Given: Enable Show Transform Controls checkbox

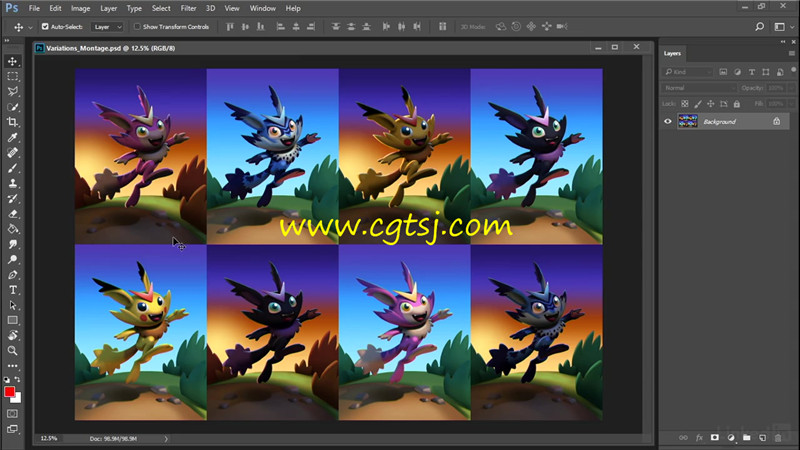Looking at the screenshot, I should (x=137, y=27).
